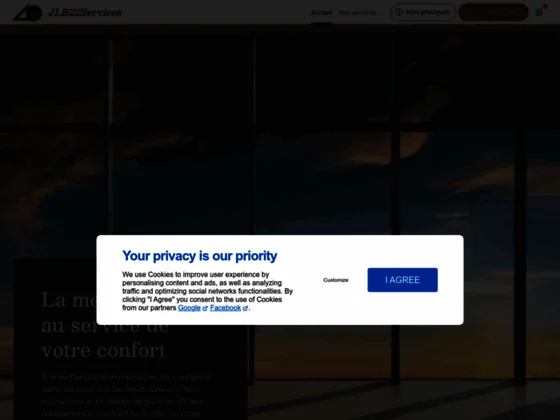The width and height of the screenshot is (560, 420).
Task: Click external-link icon next to Facebook
Action: (245, 309)
